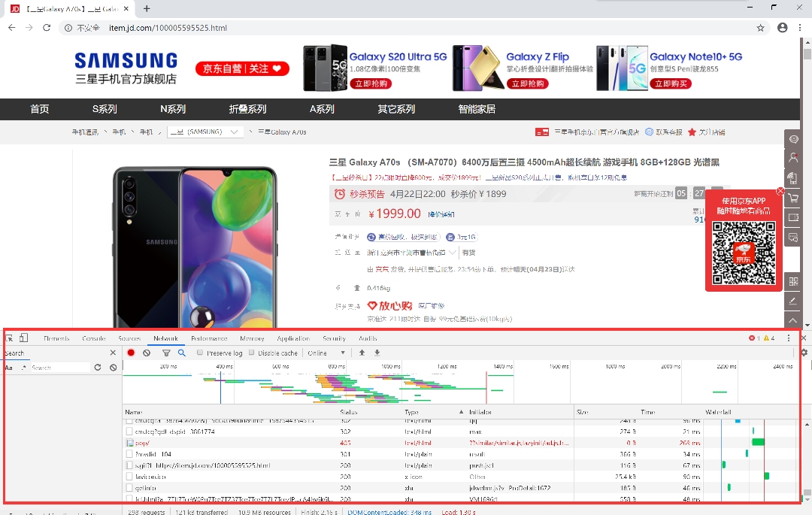The image size is (812, 515).
Task: Enable the Preserve log checkbox
Action: point(200,353)
